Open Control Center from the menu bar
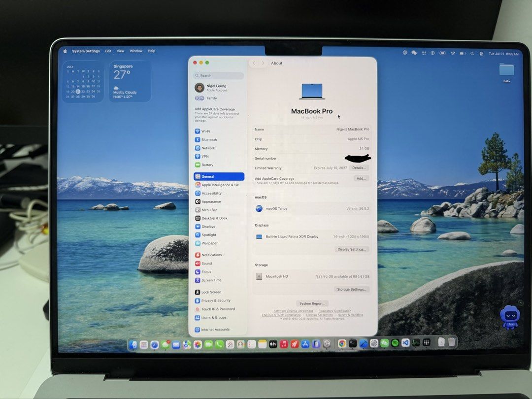Image resolution: width=532 pixels, height=399 pixels. pos(481,54)
